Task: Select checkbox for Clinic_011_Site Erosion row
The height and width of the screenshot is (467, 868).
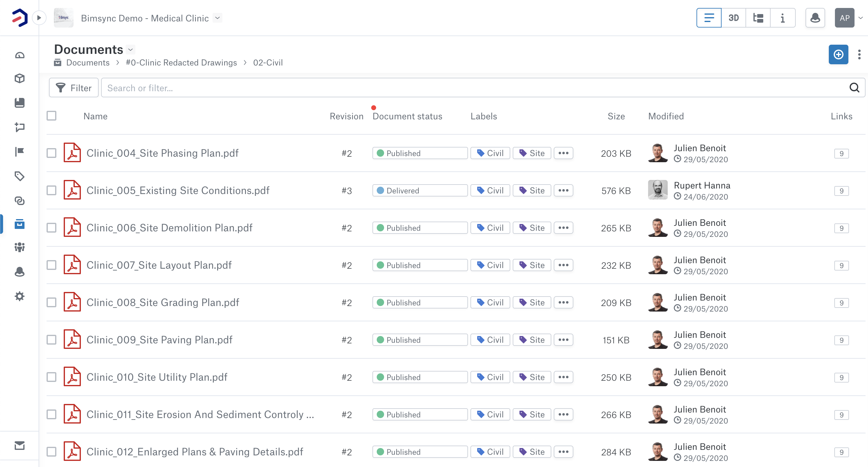Action: (x=51, y=414)
